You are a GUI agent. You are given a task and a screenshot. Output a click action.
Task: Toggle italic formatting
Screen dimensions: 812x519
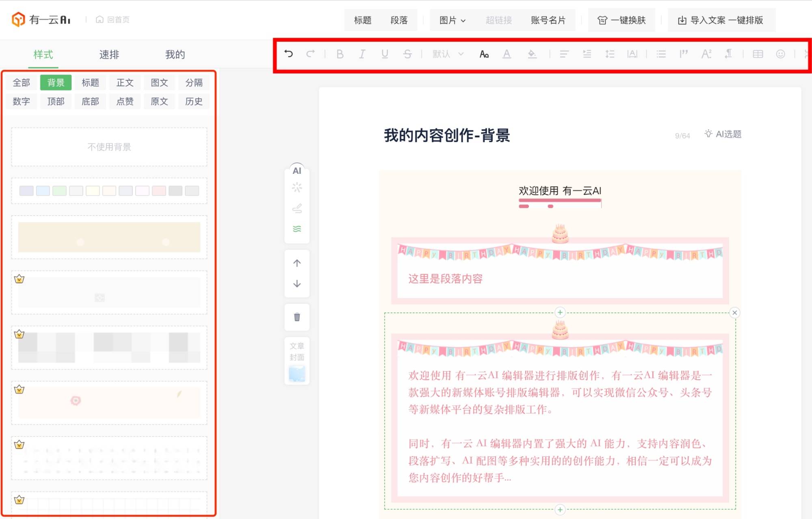(362, 54)
